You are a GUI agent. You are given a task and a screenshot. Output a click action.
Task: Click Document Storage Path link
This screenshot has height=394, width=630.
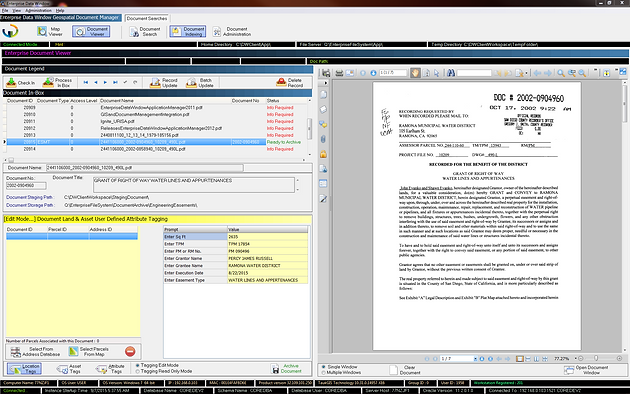(29, 205)
